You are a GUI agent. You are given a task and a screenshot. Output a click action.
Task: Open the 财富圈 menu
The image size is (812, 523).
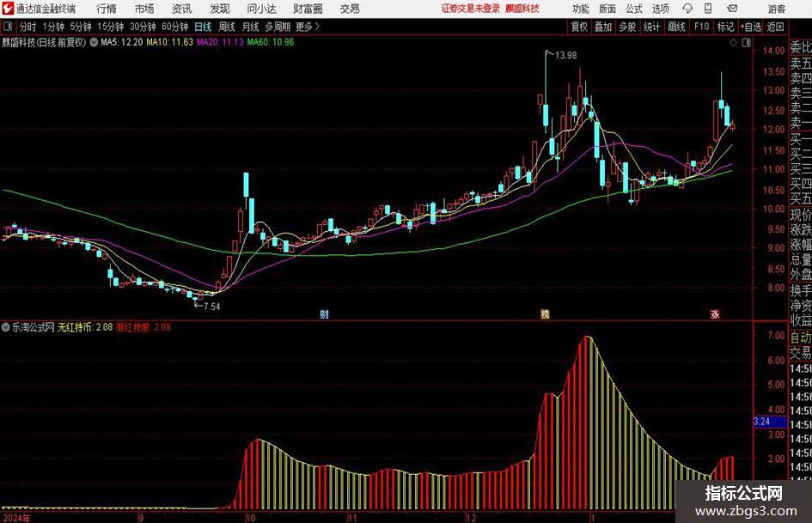308,9
